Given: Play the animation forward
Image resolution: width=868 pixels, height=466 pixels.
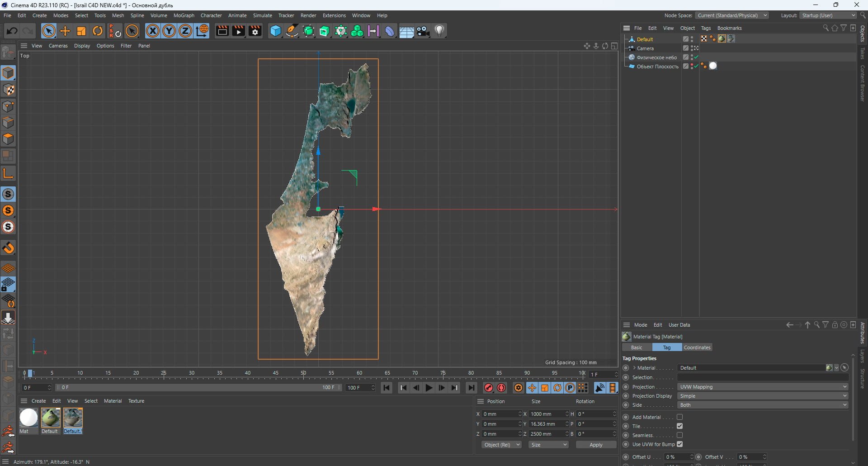Looking at the screenshot, I should [429, 388].
